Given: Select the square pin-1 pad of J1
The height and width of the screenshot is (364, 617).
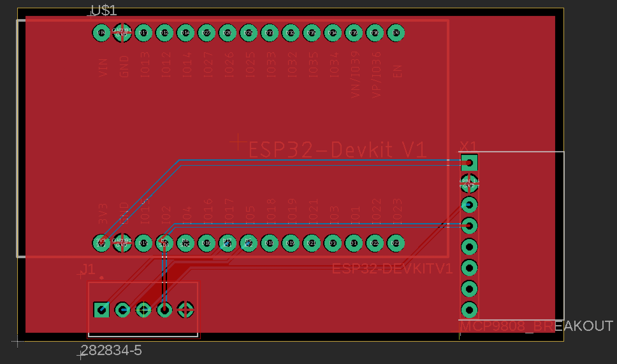Looking at the screenshot, I should (102, 309).
